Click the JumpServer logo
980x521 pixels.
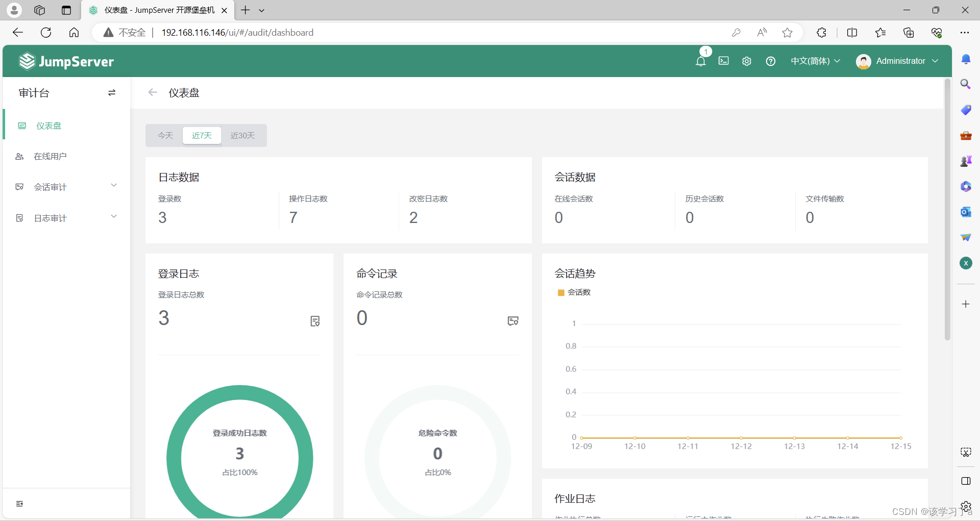(66, 61)
